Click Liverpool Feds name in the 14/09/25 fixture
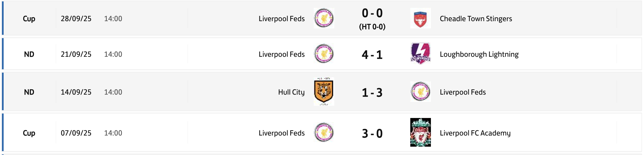Screen dimensions: 644x155 (463, 92)
